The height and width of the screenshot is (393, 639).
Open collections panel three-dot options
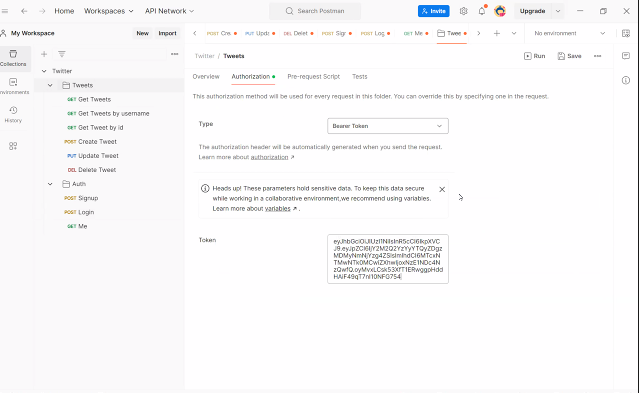coord(174,54)
